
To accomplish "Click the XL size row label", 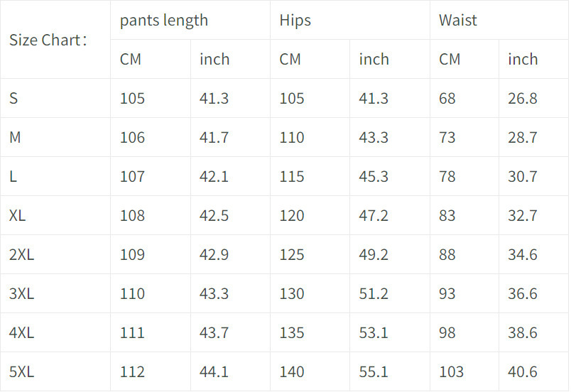I will [x=18, y=215].
